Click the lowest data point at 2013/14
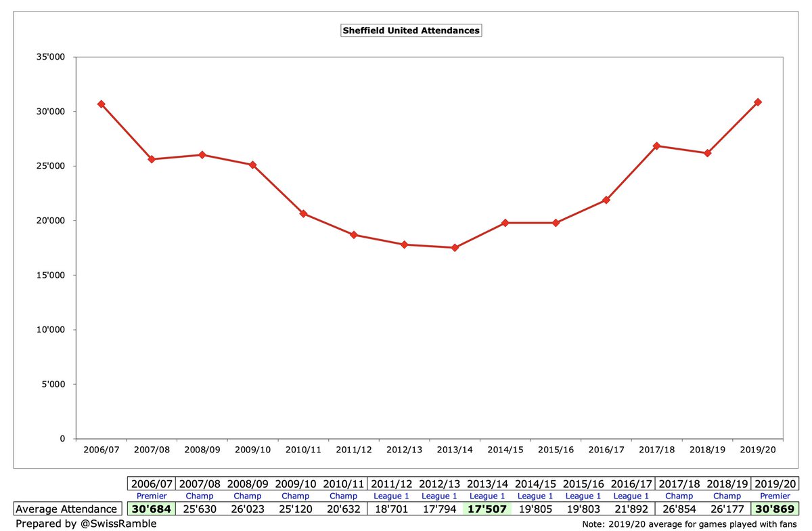Viewport: 812px width, 531px height. pyautogui.click(x=455, y=248)
